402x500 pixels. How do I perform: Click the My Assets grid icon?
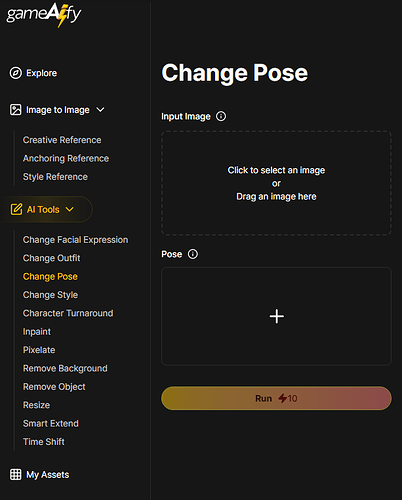pyautogui.click(x=15, y=474)
